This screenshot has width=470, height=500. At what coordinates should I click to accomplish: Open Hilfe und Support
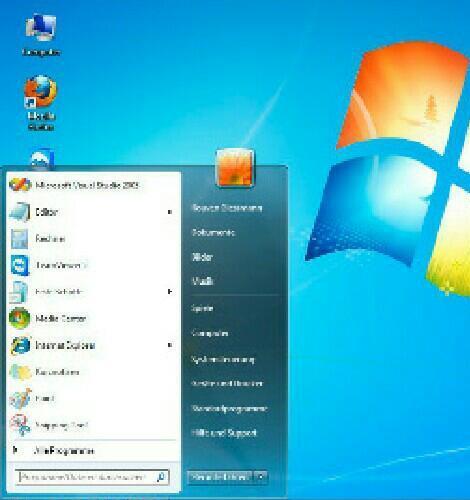(224, 433)
